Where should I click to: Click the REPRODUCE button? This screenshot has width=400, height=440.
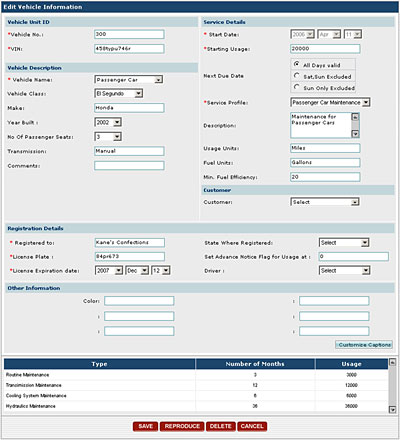182,426
